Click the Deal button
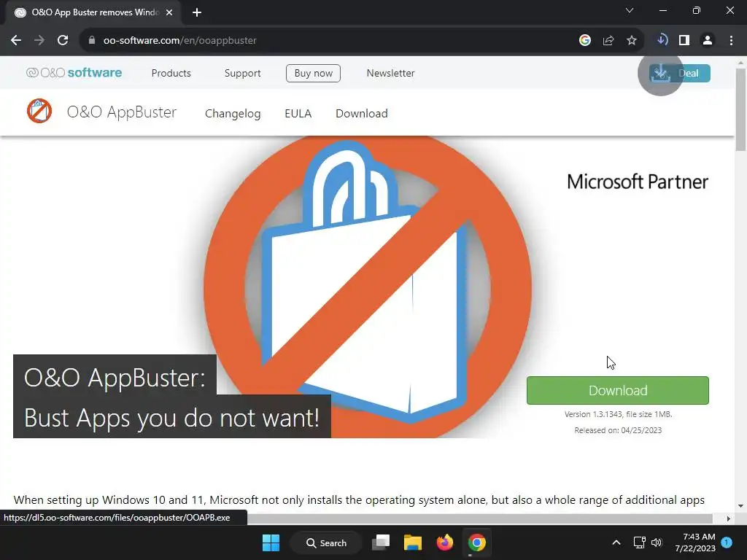Viewport: 747px width, 560px height. pos(679,74)
